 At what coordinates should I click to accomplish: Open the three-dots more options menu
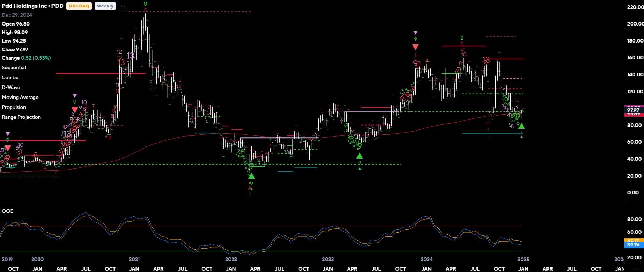(x=123, y=6)
